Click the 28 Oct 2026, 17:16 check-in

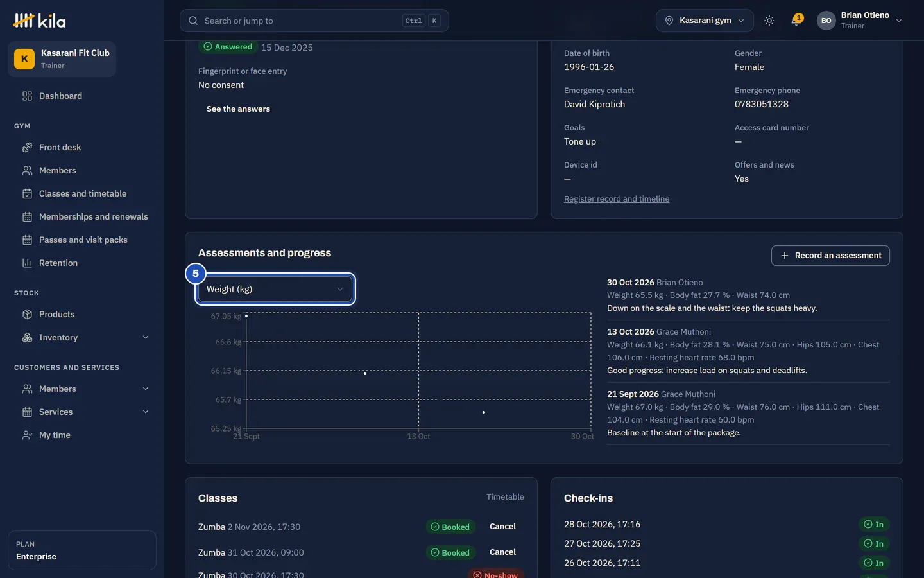(x=602, y=525)
